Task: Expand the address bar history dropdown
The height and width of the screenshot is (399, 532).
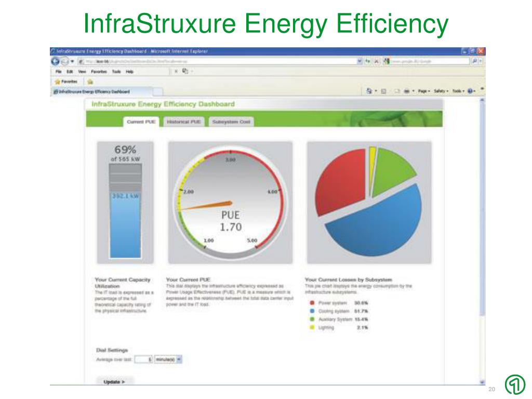Action: click(x=360, y=61)
